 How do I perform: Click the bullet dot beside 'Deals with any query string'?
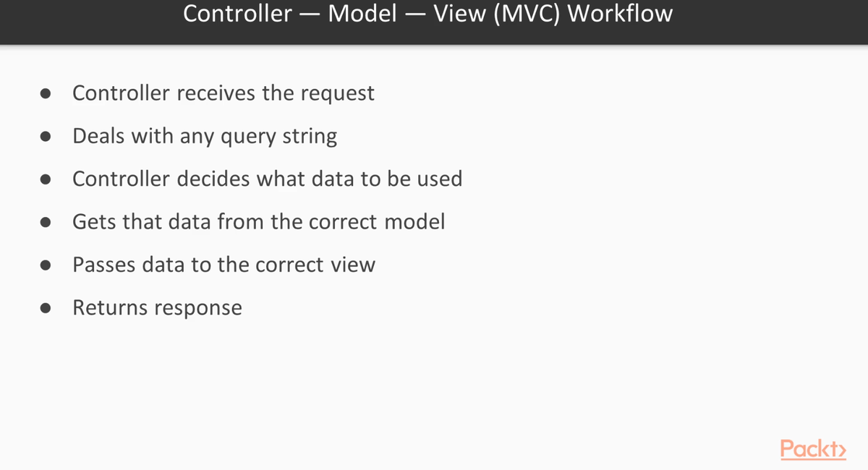[46, 137]
